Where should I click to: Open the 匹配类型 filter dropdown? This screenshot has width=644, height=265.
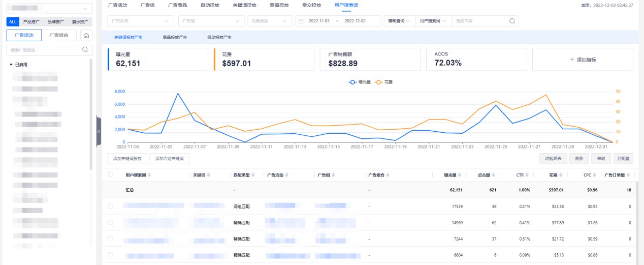(x=270, y=21)
